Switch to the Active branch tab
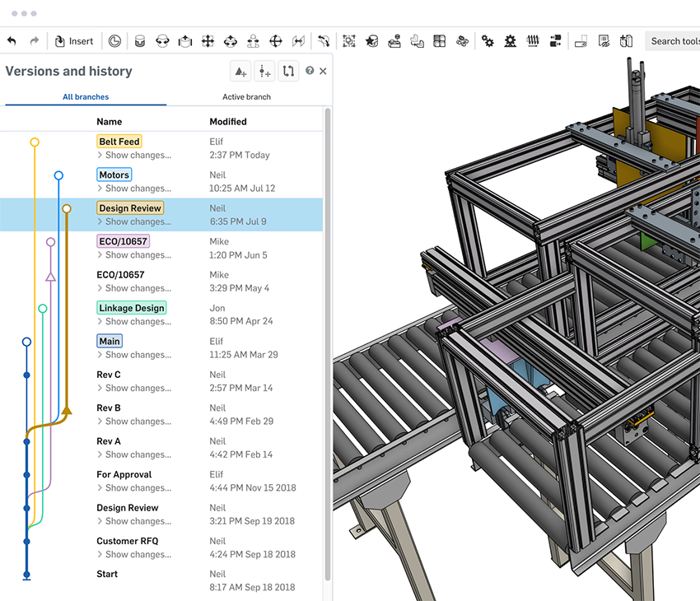The image size is (700, 601). 246,97
